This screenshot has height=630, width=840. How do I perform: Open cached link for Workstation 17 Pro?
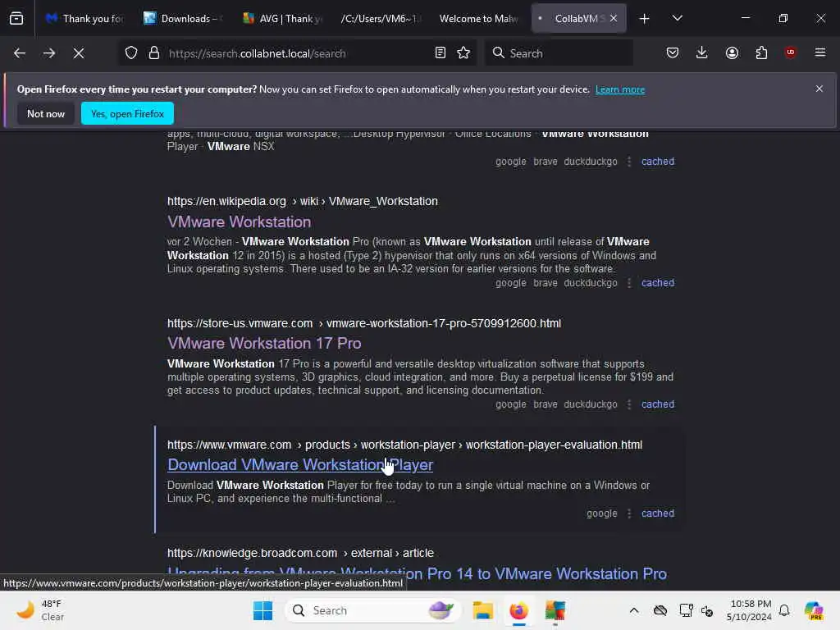[658, 404]
